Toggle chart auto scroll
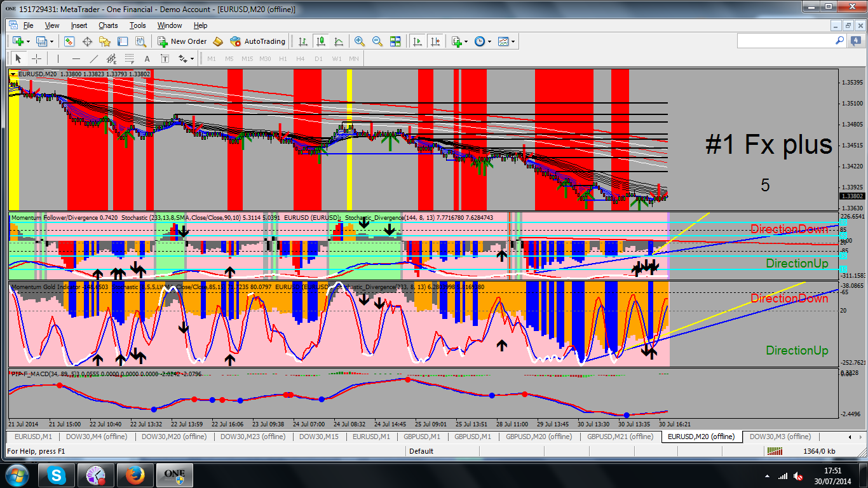This screenshot has height=488, width=868. point(417,41)
